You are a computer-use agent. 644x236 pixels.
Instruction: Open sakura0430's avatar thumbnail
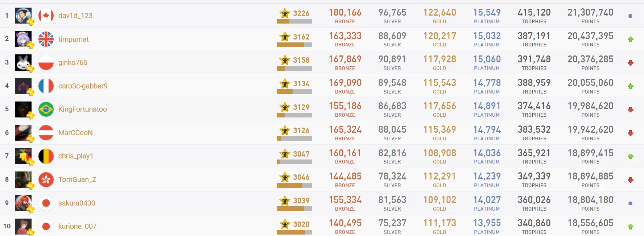pyautogui.click(x=23, y=203)
